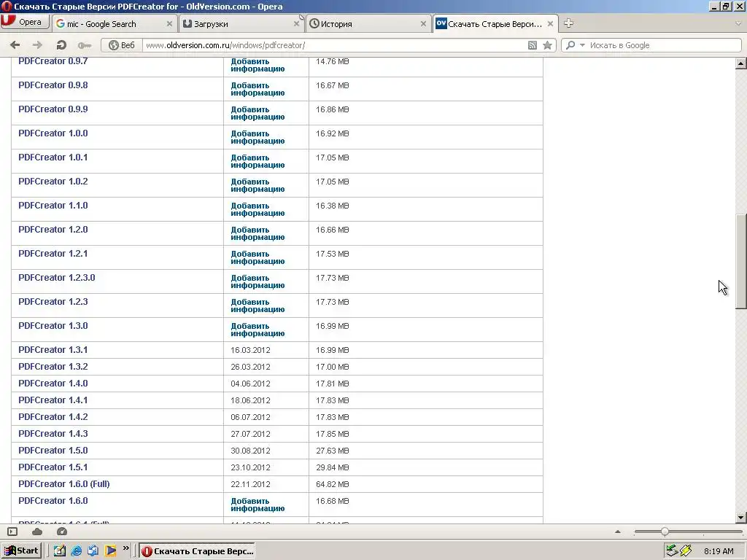
Task: Open the PDFCreator 1.3.1 link
Action: tap(53, 350)
